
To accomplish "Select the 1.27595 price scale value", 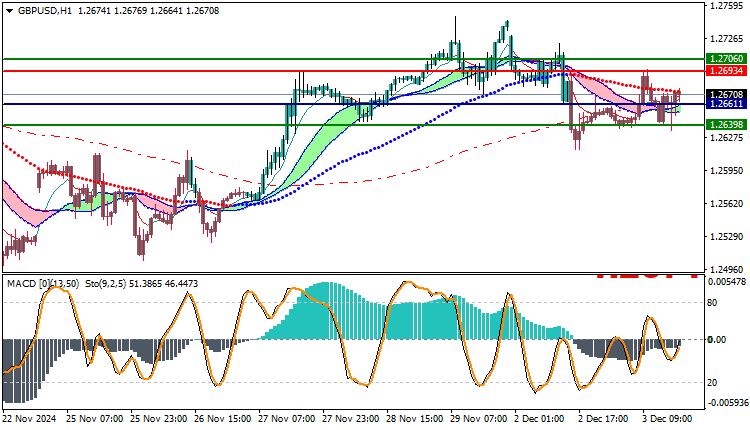I will click(727, 6).
